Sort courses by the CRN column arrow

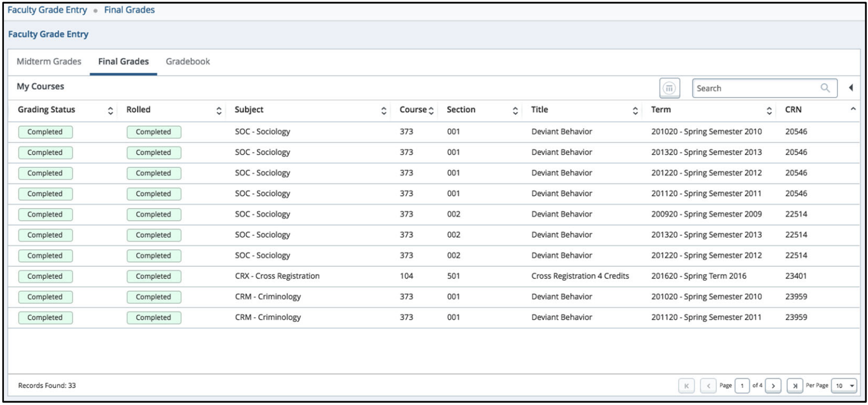click(x=853, y=109)
